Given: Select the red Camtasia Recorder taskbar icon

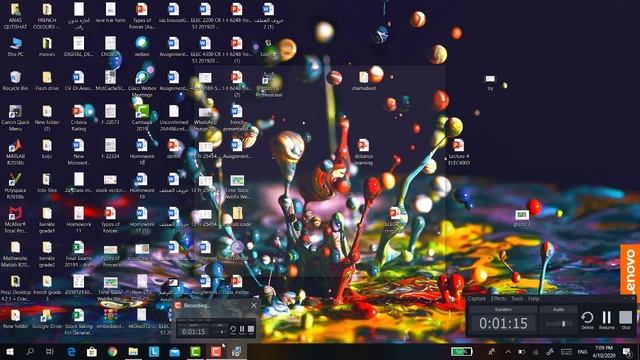Looking at the screenshot, I should coord(216,351).
